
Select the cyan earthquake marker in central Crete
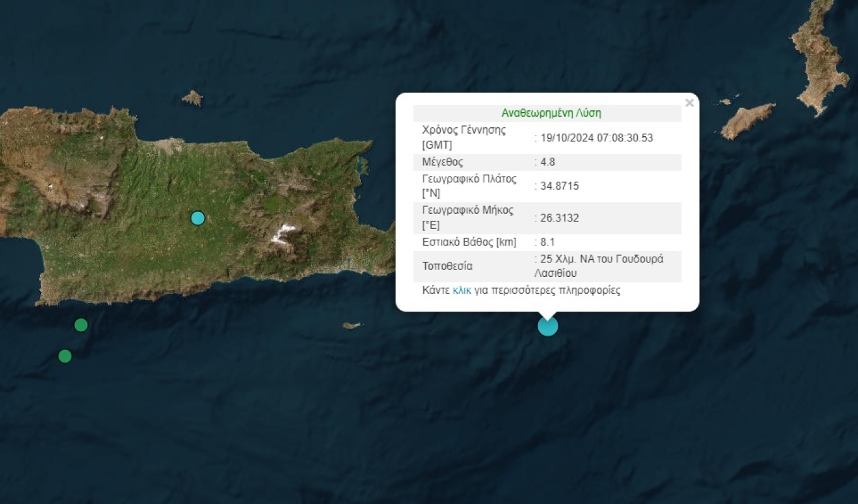click(198, 218)
